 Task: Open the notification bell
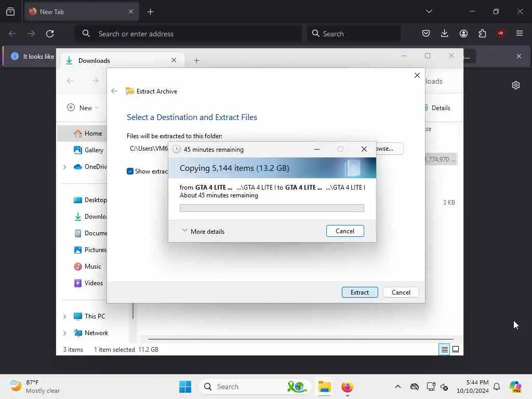pos(497,387)
